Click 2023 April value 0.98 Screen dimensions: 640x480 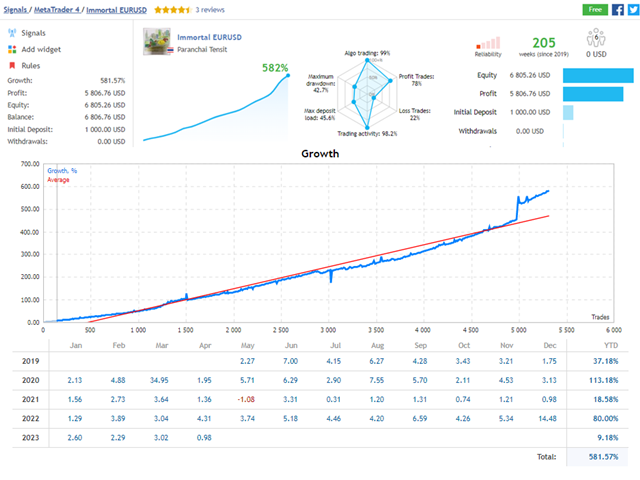pyautogui.click(x=204, y=438)
